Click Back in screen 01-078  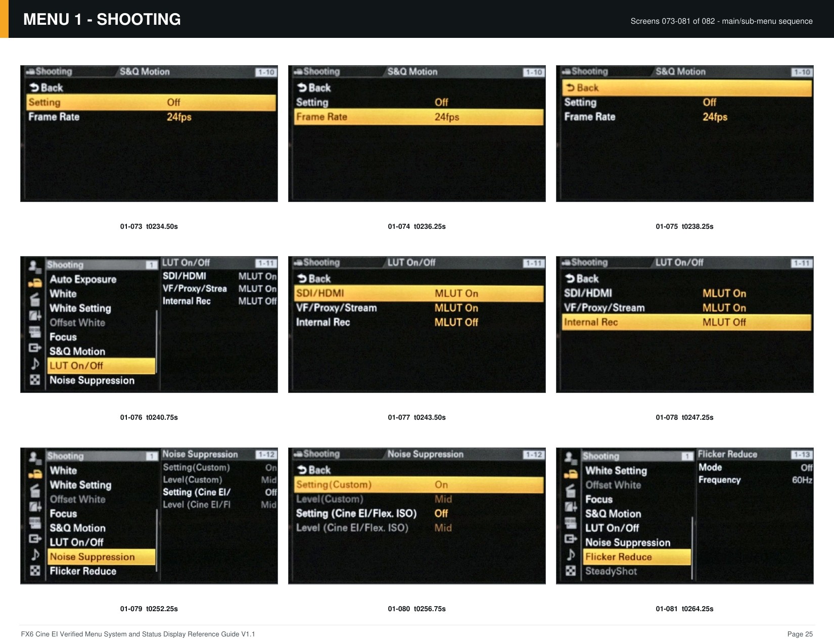tap(582, 279)
